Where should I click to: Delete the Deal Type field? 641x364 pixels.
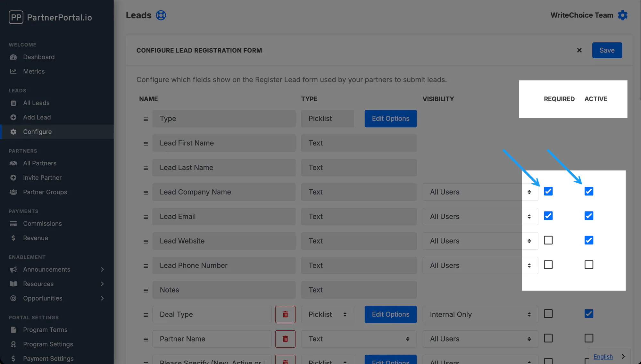pos(285,314)
